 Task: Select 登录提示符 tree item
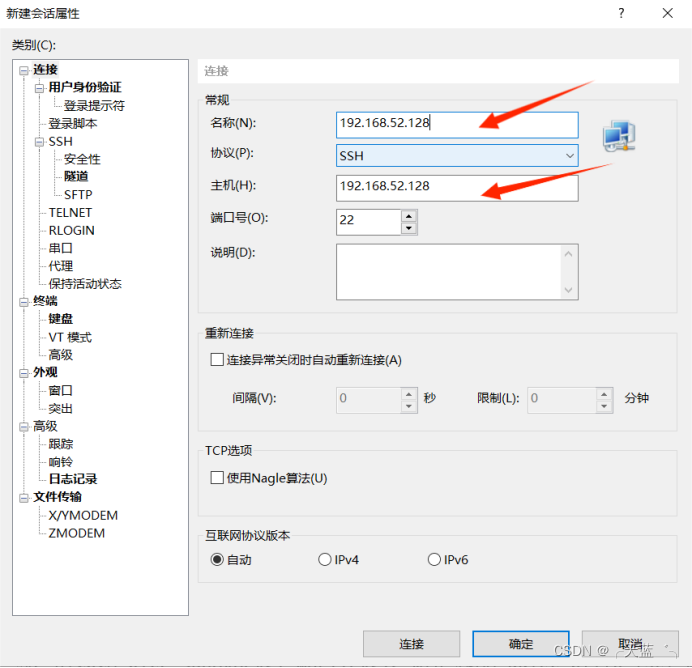pos(94,105)
